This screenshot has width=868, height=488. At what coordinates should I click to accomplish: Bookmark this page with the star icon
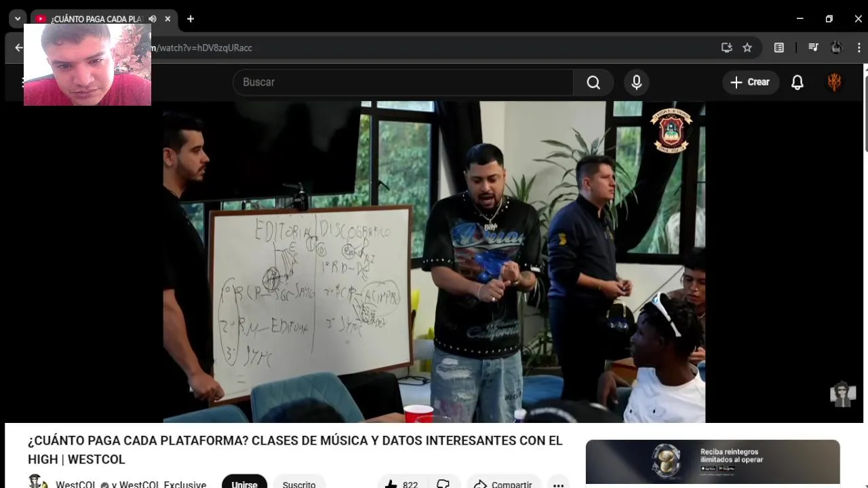(x=747, y=47)
